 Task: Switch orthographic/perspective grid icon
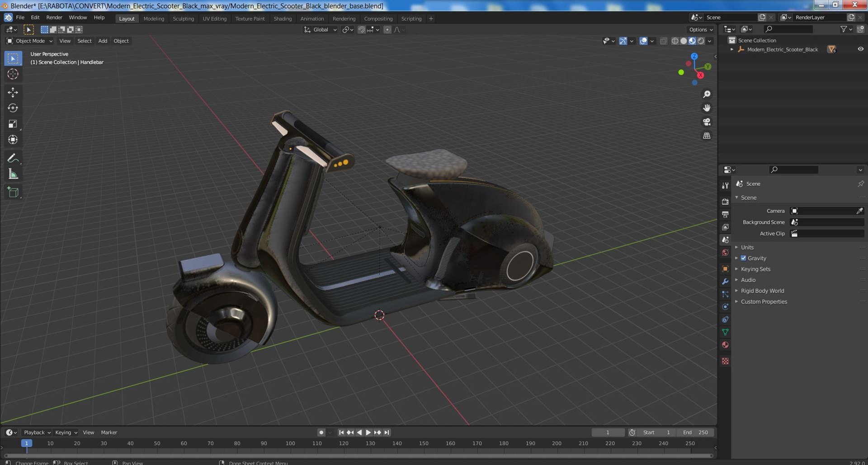[707, 136]
